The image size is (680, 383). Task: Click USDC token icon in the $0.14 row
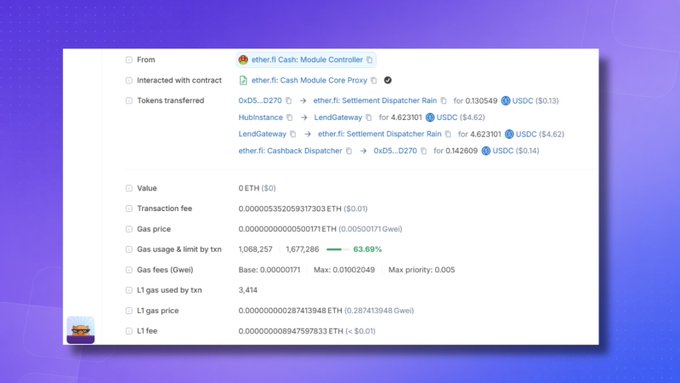[486, 151]
